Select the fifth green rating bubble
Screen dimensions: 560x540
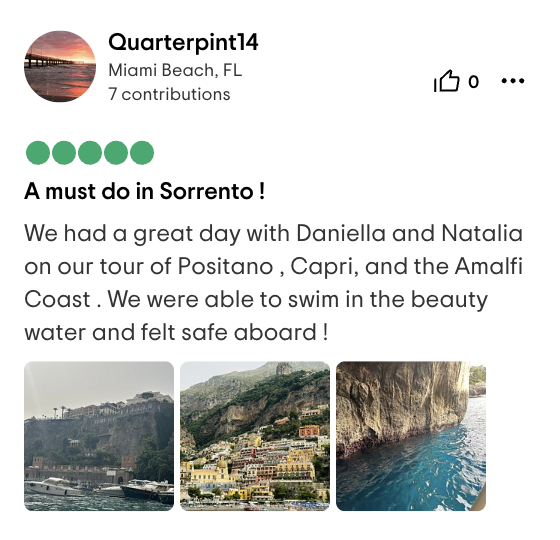click(x=142, y=153)
